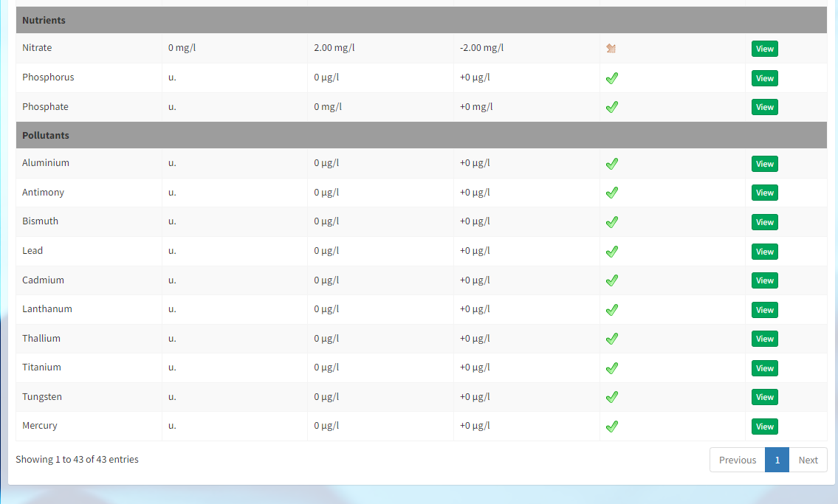Click the Cadmium green checkmark icon
This screenshot has width=838, height=504.
click(x=612, y=280)
